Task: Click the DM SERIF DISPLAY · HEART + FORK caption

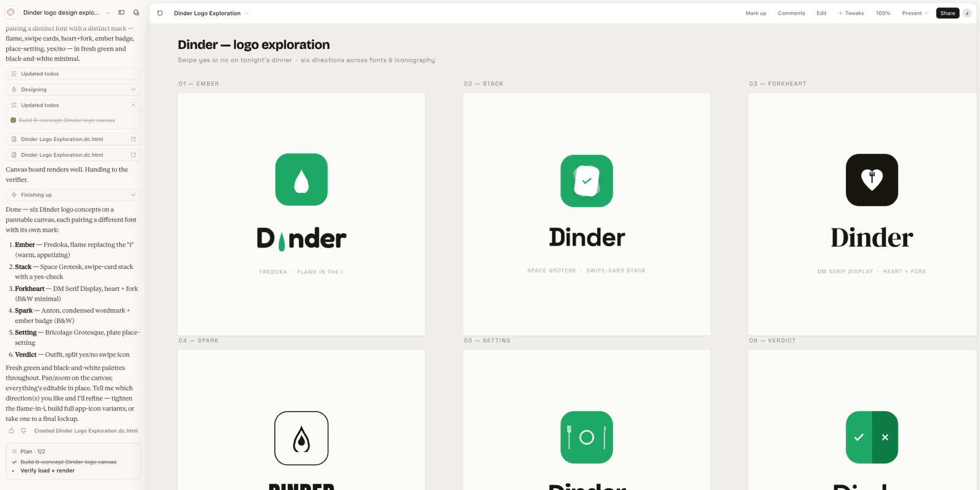Action: point(872,271)
